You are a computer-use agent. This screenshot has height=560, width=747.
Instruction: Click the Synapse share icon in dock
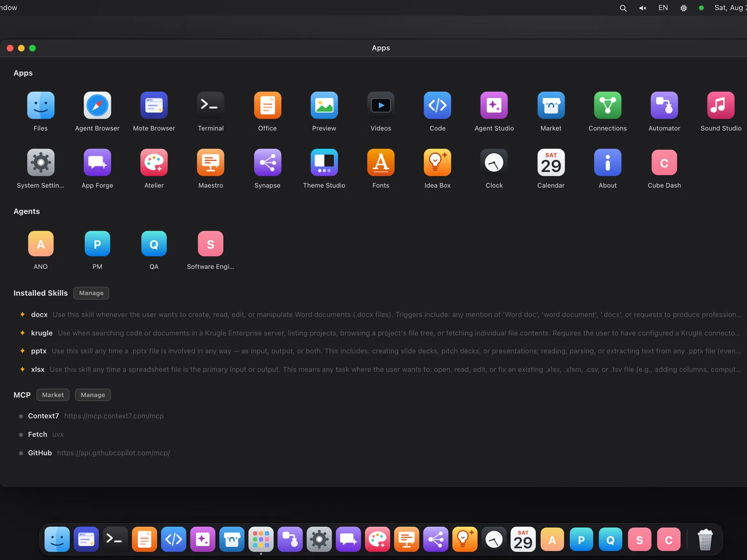(436, 540)
